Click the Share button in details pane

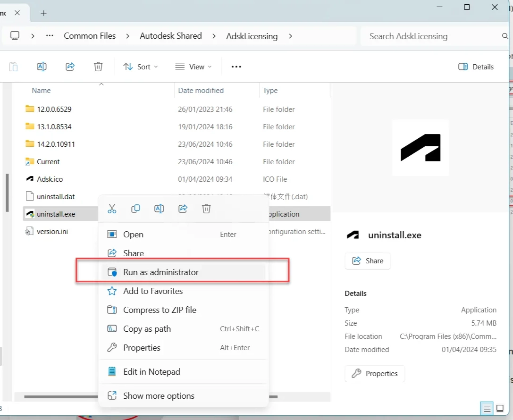(368, 260)
